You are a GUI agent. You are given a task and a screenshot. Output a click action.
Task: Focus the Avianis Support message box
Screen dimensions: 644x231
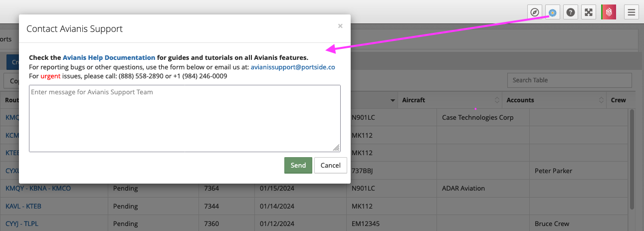(x=185, y=118)
